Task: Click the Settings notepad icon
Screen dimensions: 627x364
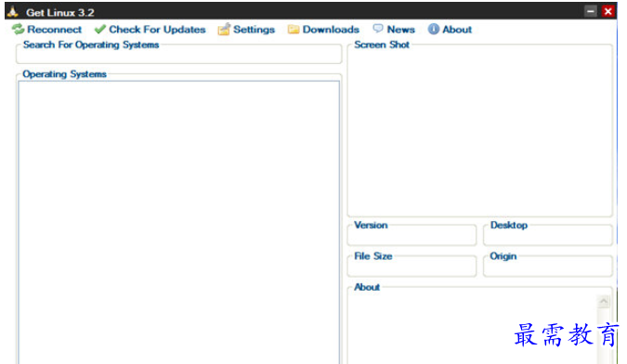Action: coord(224,29)
